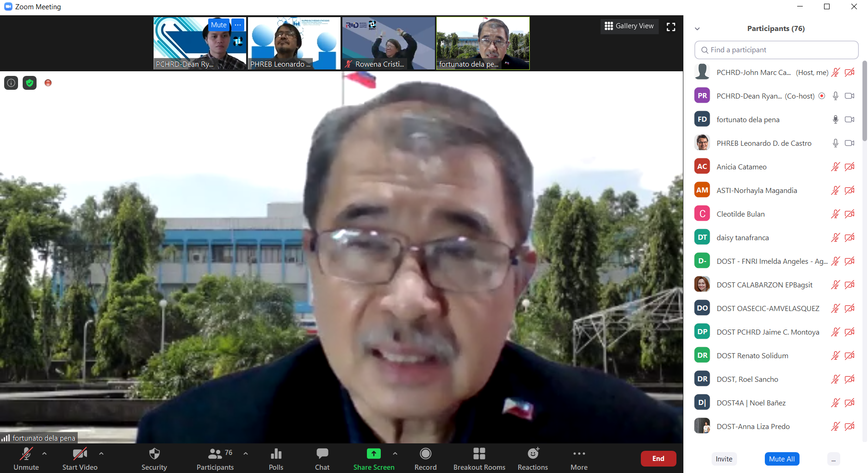Click the Find a participant search field
Image resolution: width=868 pixels, height=473 pixels.
(776, 50)
